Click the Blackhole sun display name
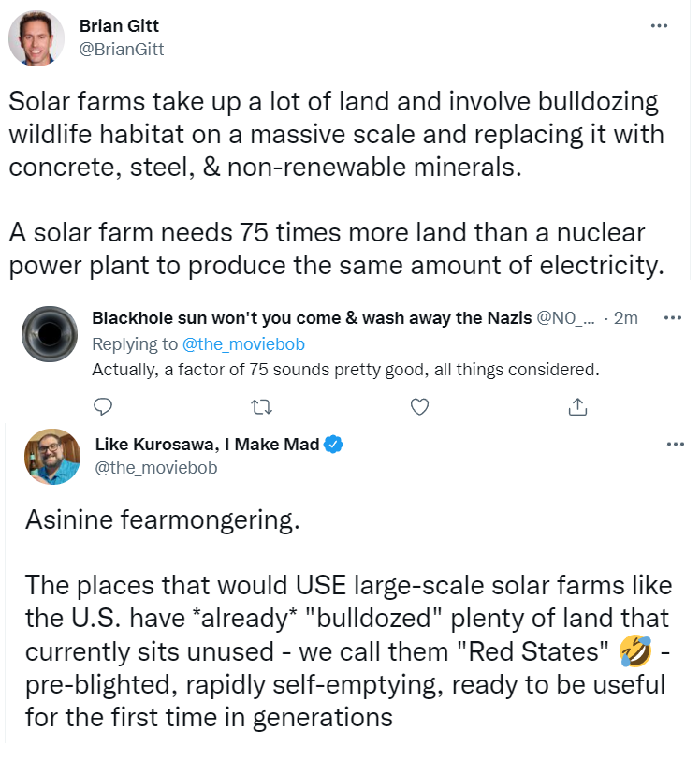The height and width of the screenshot is (760, 700). (x=312, y=318)
